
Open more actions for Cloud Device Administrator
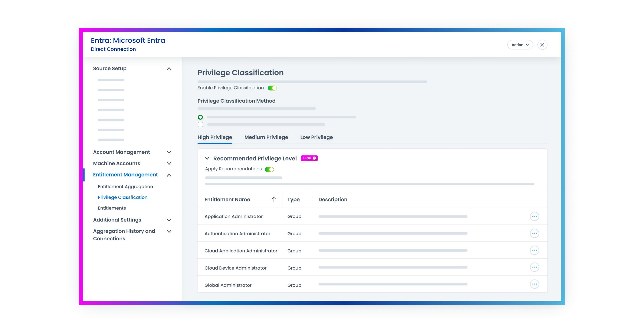click(x=534, y=267)
